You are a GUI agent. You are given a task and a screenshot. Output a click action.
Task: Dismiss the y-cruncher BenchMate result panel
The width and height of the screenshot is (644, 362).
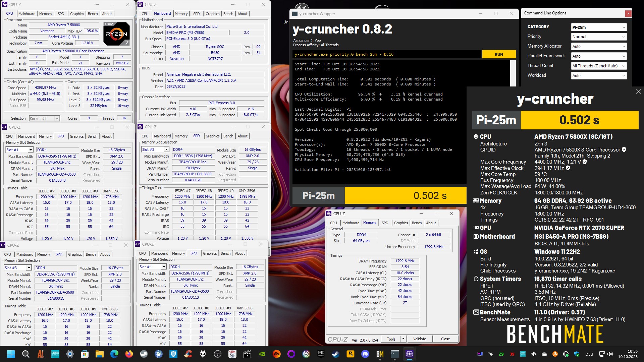point(638,92)
